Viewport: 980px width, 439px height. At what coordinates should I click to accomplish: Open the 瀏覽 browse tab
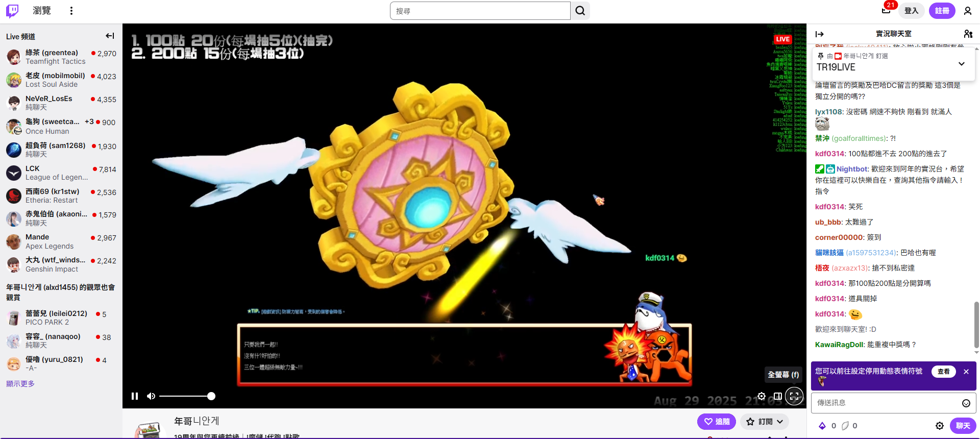42,11
